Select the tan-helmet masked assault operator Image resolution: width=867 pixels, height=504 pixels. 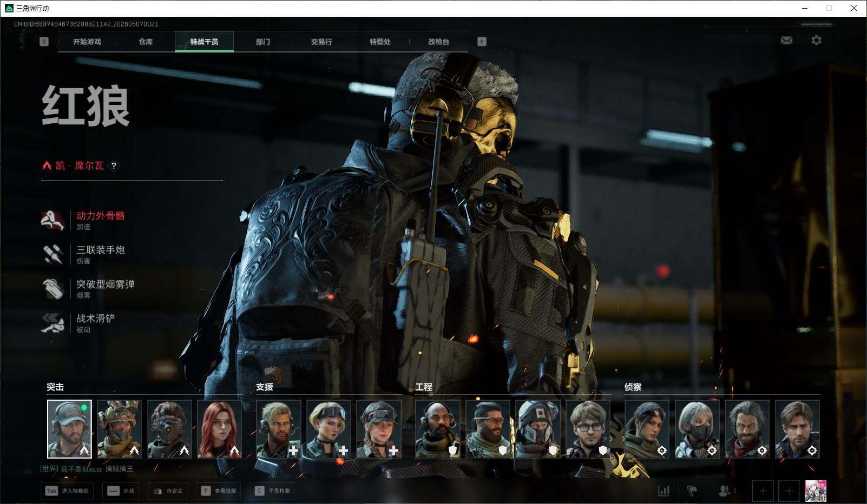pos(120,429)
